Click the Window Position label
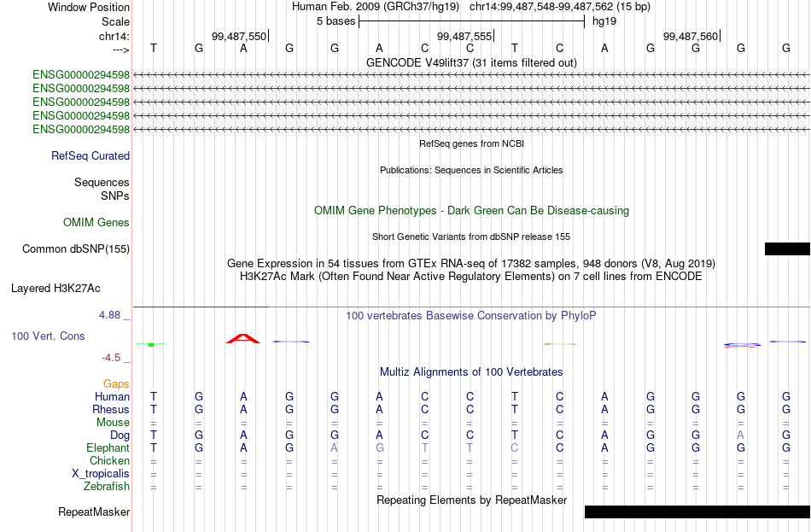This screenshot has height=532, width=811. click(89, 7)
